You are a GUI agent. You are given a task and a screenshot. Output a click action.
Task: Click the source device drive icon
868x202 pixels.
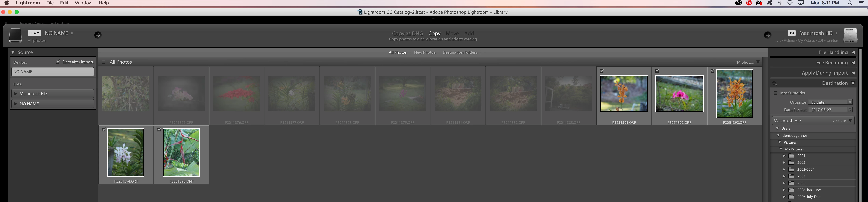15,35
